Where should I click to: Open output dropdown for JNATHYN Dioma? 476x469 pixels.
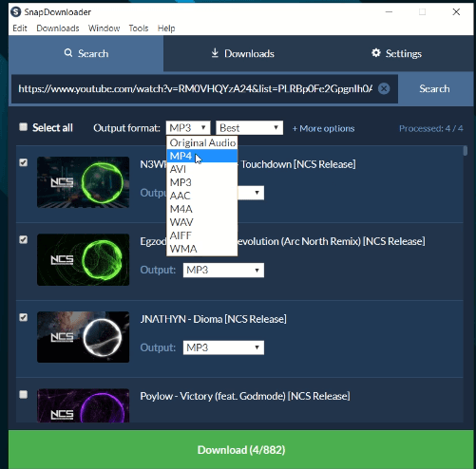tap(223, 347)
